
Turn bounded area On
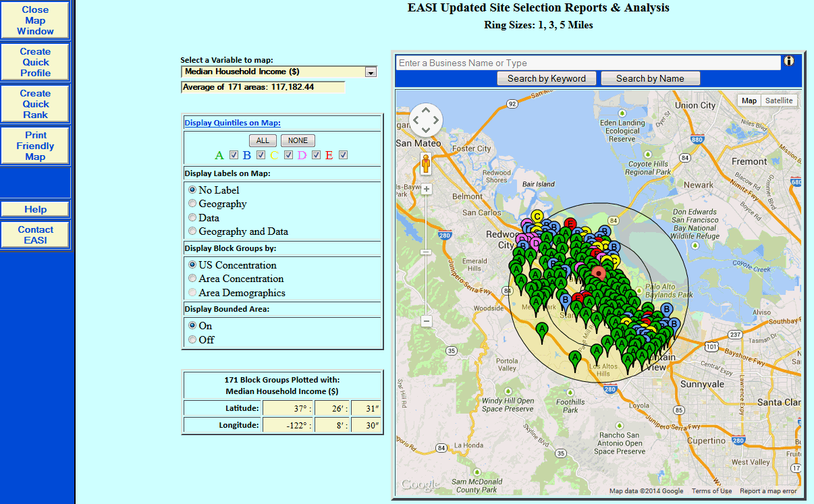click(192, 325)
